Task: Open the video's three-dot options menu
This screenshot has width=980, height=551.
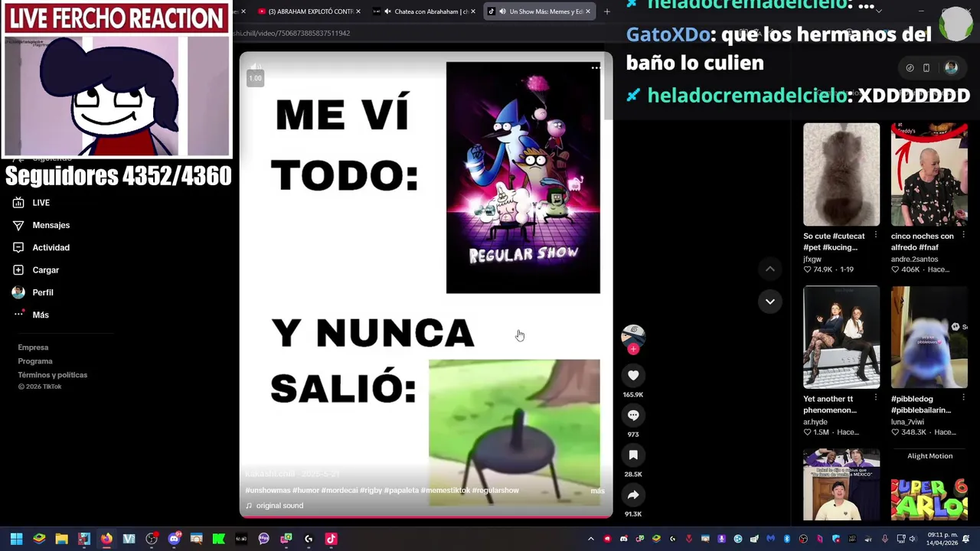Action: pos(596,67)
